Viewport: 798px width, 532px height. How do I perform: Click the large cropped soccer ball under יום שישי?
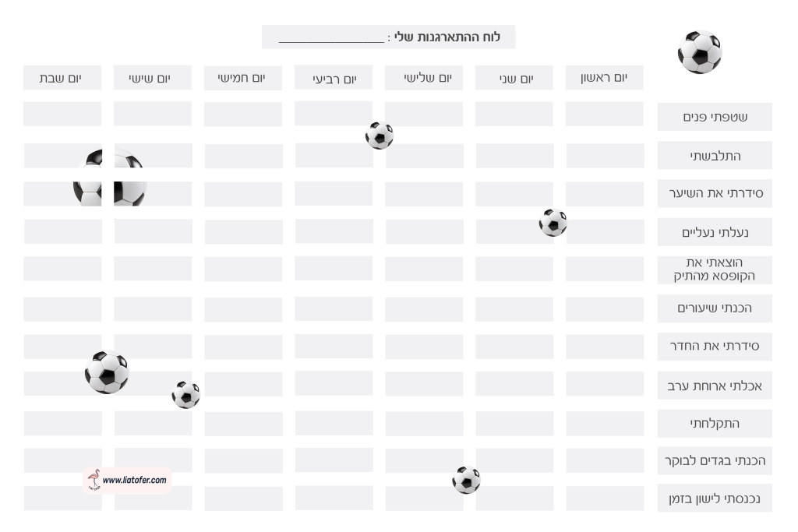110,178
